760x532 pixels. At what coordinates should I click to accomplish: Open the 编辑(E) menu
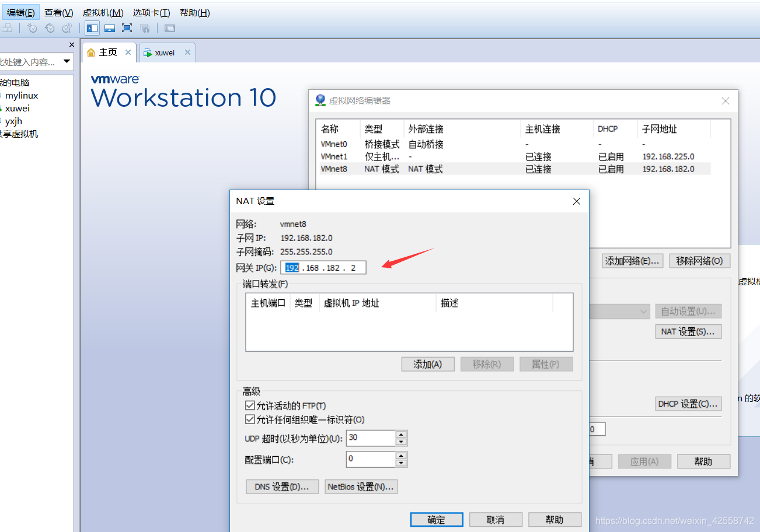(21, 12)
